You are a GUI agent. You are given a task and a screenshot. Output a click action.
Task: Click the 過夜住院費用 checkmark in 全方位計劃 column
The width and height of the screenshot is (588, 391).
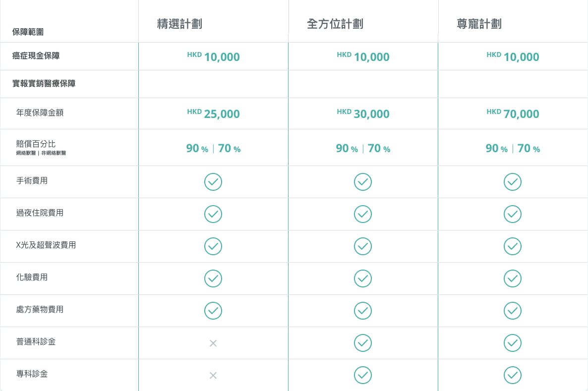pyautogui.click(x=362, y=214)
